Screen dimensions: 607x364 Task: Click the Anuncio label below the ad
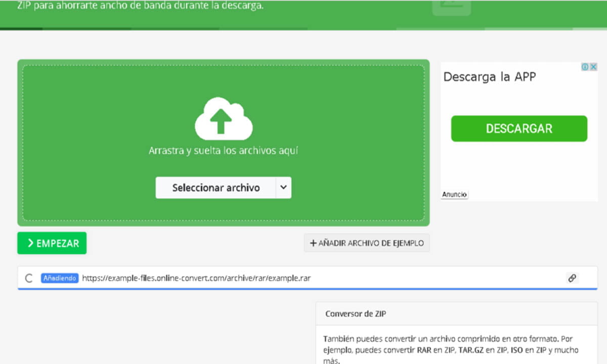(454, 194)
